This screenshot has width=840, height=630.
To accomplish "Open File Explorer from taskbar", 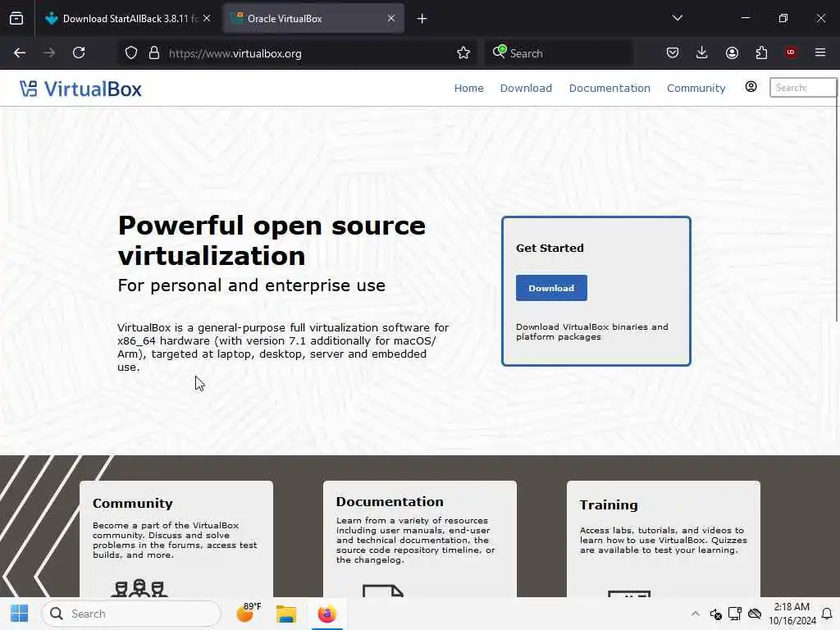I will point(286,614).
